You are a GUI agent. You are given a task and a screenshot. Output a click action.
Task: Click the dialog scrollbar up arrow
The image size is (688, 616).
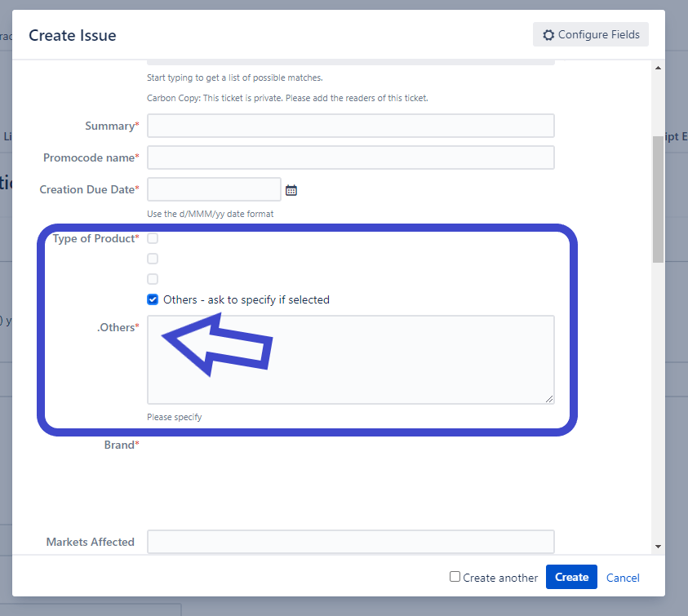tap(658, 66)
